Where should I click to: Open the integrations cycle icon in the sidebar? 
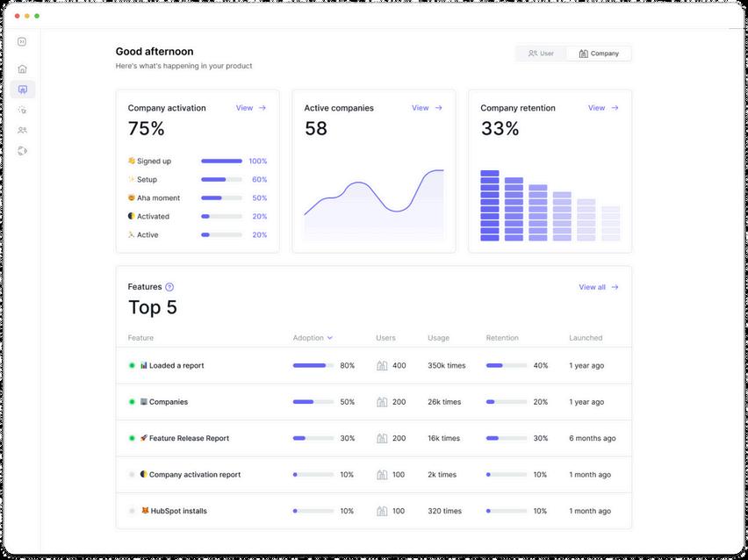click(22, 151)
